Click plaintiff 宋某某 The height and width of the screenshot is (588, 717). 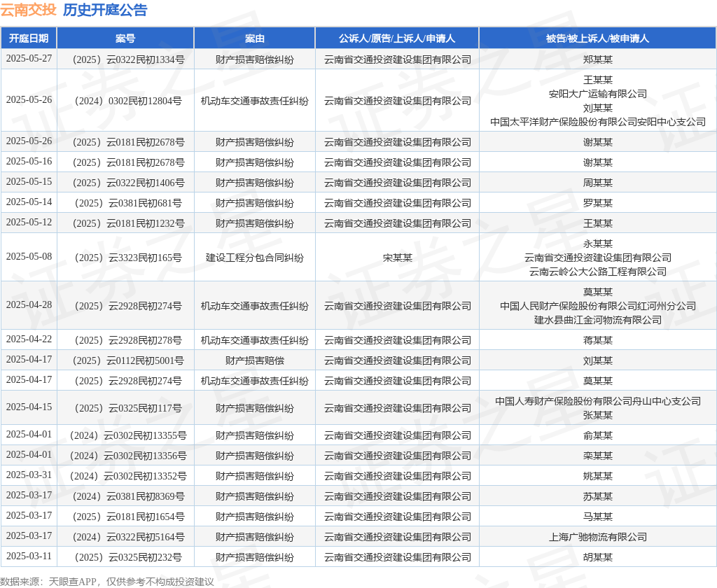tap(397, 258)
